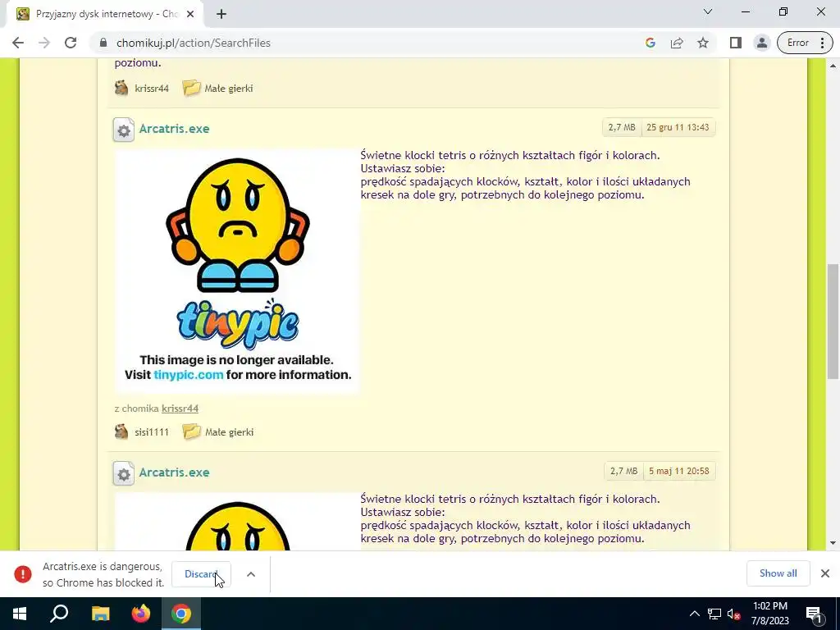This screenshot has height=630, width=840.
Task: Open Google icon in address bar
Action: tap(651, 43)
